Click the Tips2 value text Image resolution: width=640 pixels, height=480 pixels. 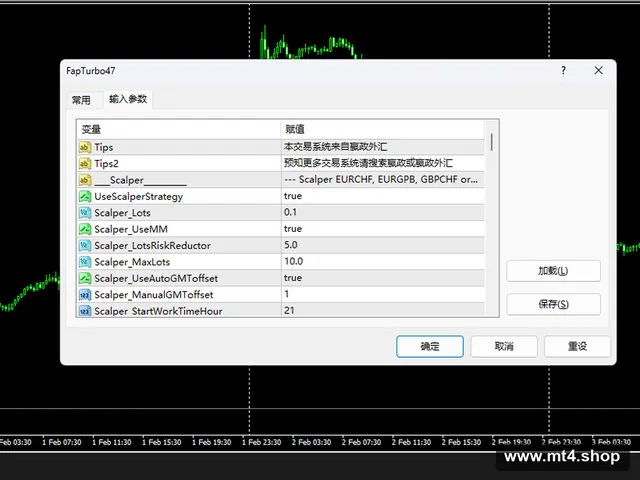tap(368, 163)
